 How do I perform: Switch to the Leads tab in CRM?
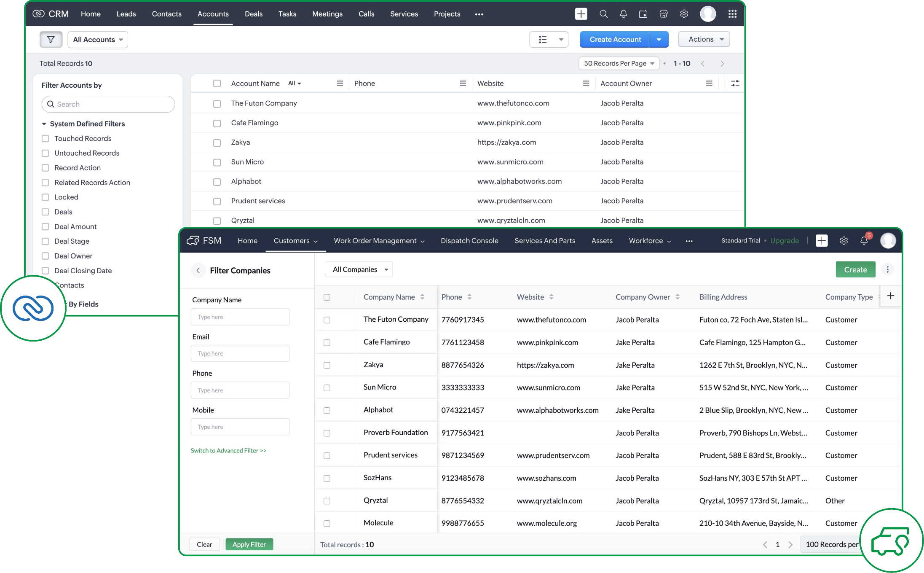point(126,14)
